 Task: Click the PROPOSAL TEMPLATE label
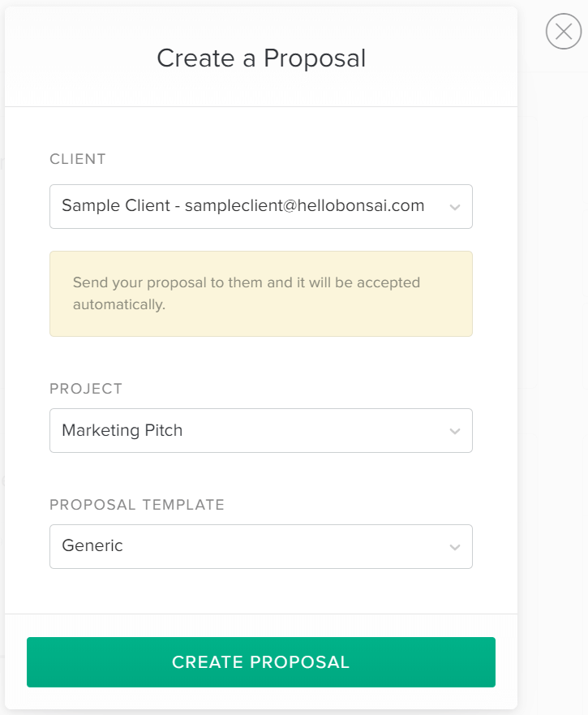(x=137, y=505)
